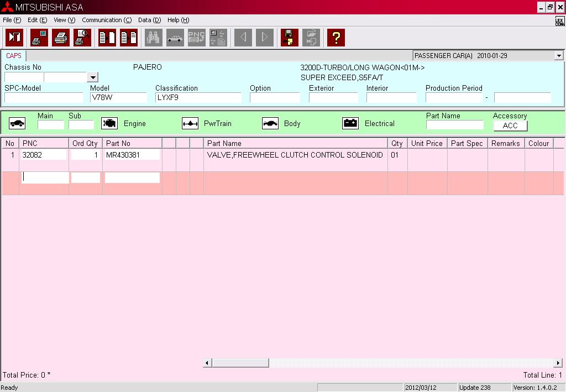Click the first toolbar exit icon
Image resolution: width=566 pixels, height=392 pixels.
(x=14, y=38)
